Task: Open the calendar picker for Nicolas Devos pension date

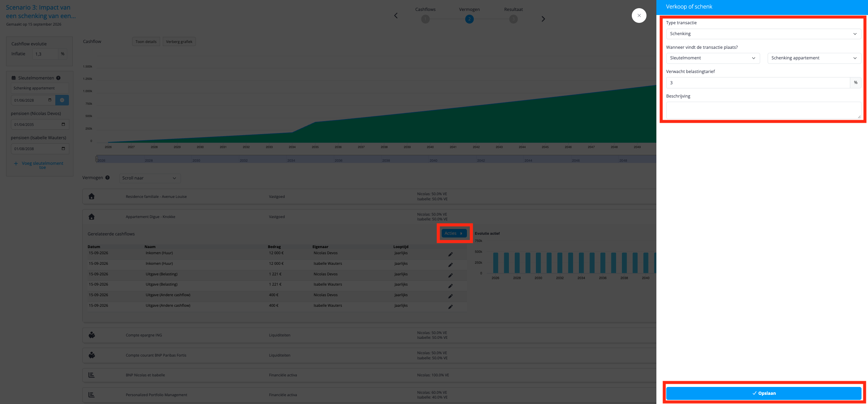Action: pyautogui.click(x=63, y=124)
